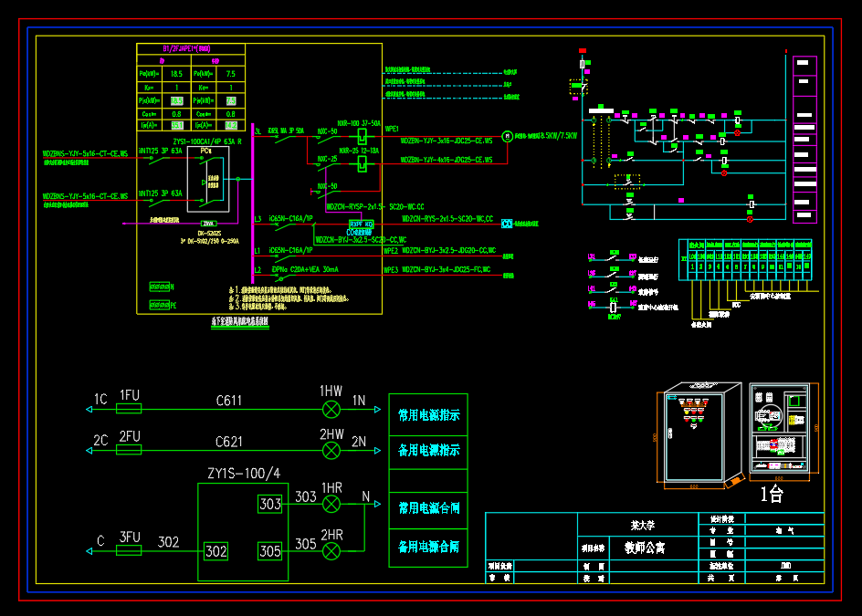
Task: Click the PE terminal block symbol
Action: 160,305
